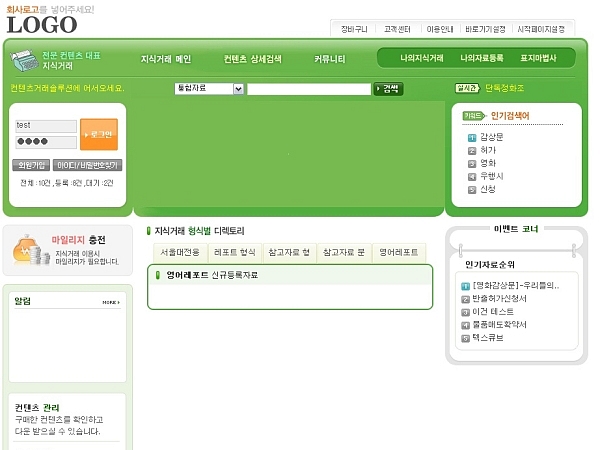Screen dimensions: 600x450
Task: Click rank 1 icon beside 감상문 keyword
Action: (472, 137)
